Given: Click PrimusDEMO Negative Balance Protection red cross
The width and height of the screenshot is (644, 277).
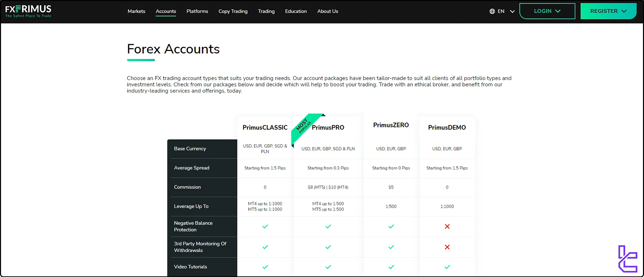Looking at the screenshot, I should pos(447,226).
